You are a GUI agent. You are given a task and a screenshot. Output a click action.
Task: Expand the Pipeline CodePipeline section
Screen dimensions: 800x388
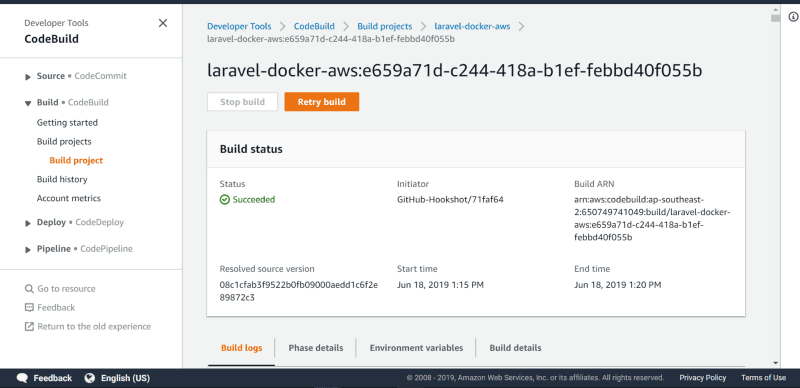28,250
